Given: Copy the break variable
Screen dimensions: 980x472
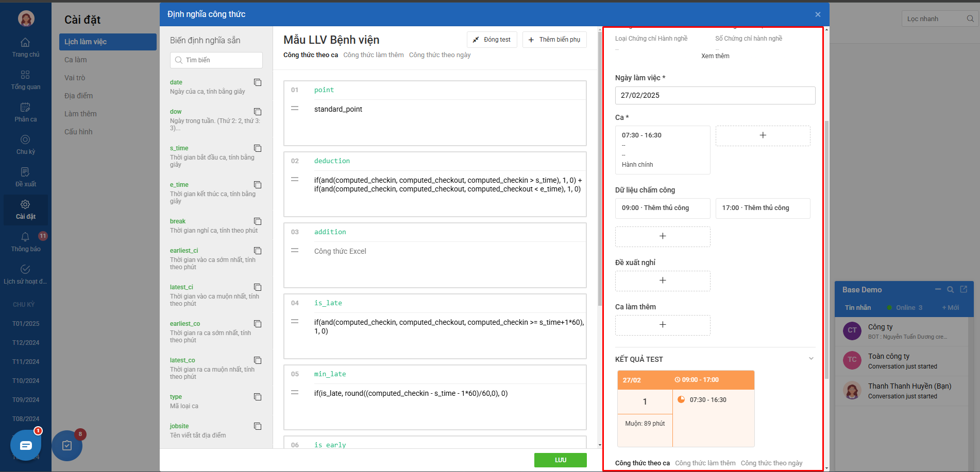Looking at the screenshot, I should pyautogui.click(x=258, y=221).
